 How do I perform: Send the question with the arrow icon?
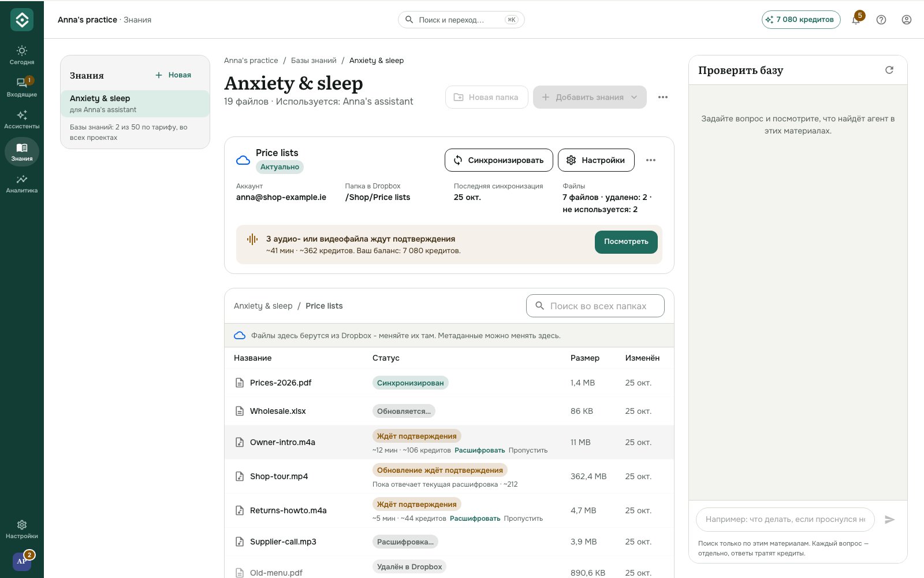[x=890, y=520]
